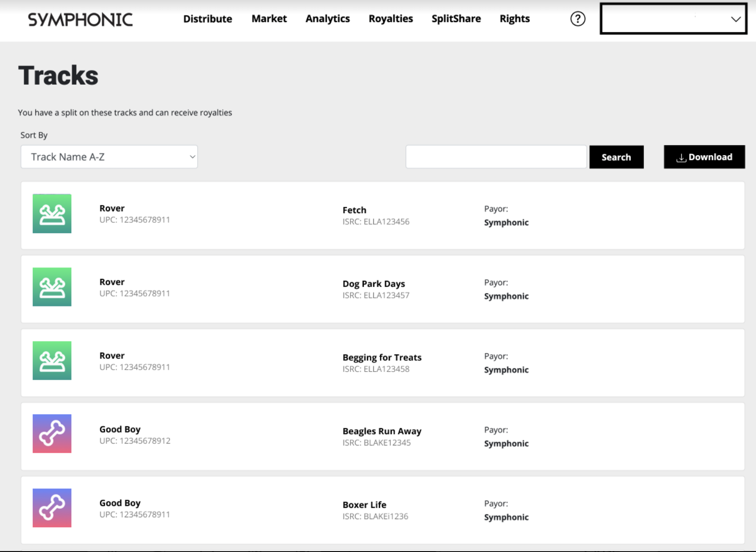The height and width of the screenshot is (552, 756).
Task: Open the Analytics menu
Action: [x=328, y=19]
